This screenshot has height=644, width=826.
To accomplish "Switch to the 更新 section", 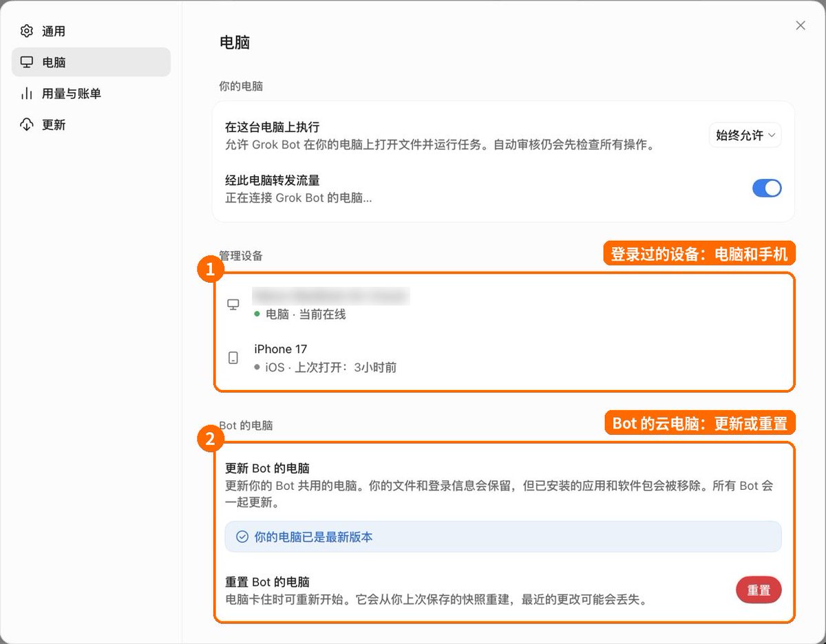I will [91, 125].
